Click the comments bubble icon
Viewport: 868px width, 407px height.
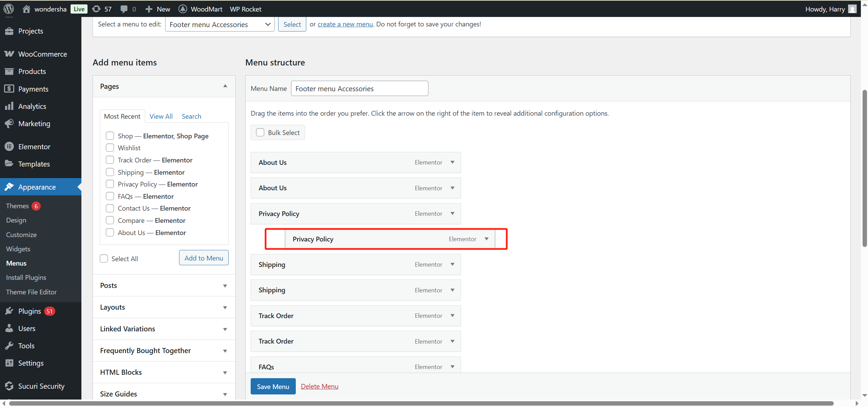point(124,9)
